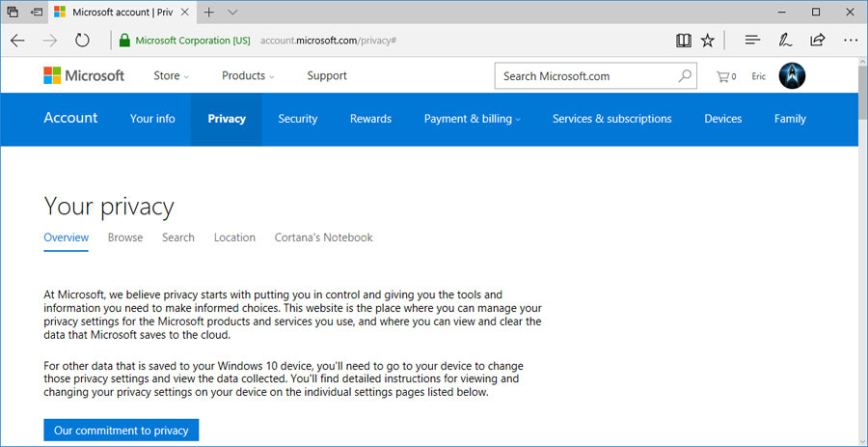
Task: Add page to favorites star
Action: (x=708, y=40)
